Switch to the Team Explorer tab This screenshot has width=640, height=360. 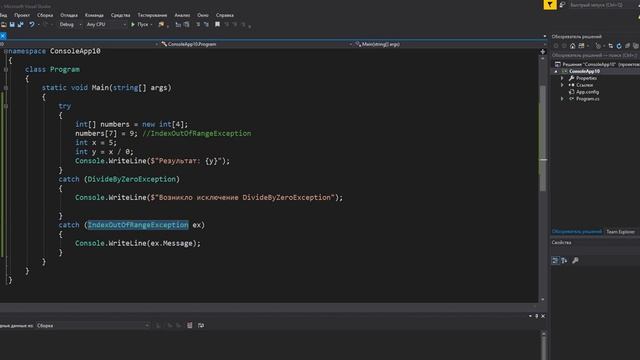tap(620, 232)
